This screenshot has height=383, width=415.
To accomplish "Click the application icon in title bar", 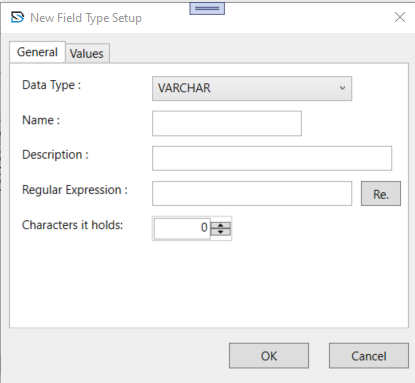I will tap(17, 17).
